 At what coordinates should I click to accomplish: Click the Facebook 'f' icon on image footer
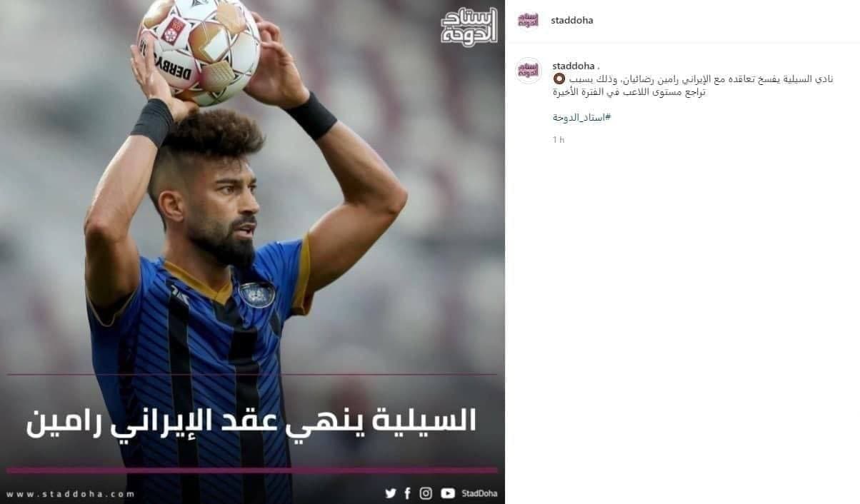click(x=407, y=493)
